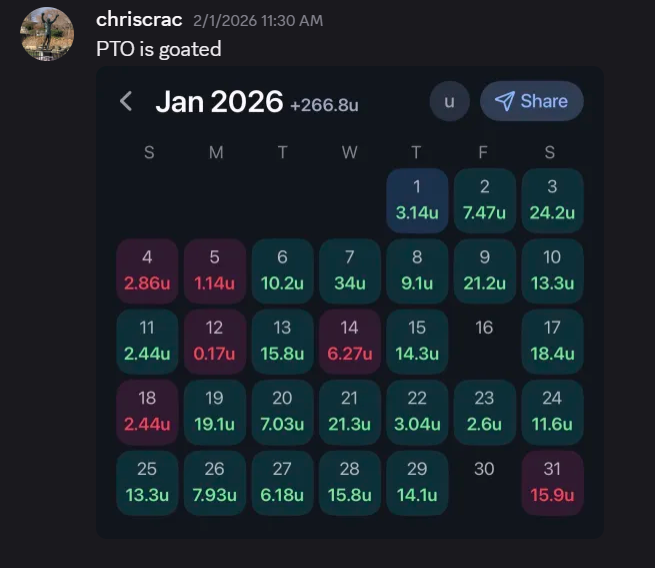Open January 31 red loss day
The image size is (655, 568).
tap(551, 482)
